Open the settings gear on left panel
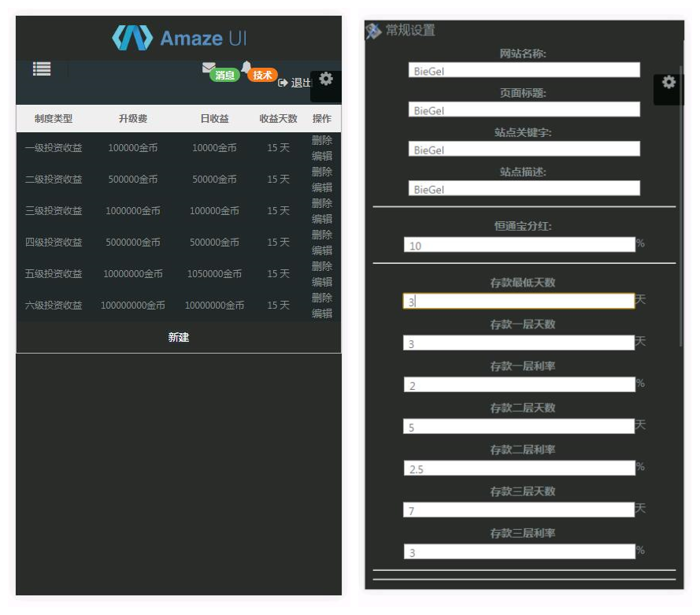Screen dimensions: 700x615 (326, 80)
